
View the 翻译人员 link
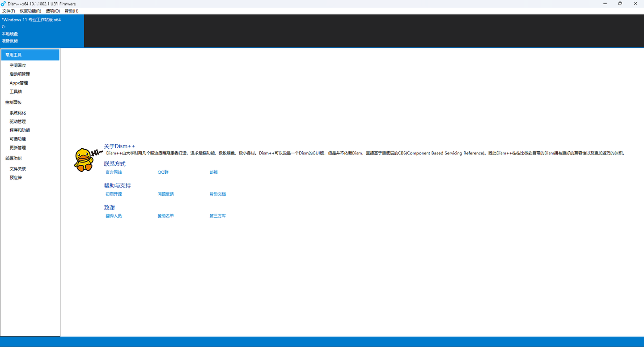pos(114,216)
